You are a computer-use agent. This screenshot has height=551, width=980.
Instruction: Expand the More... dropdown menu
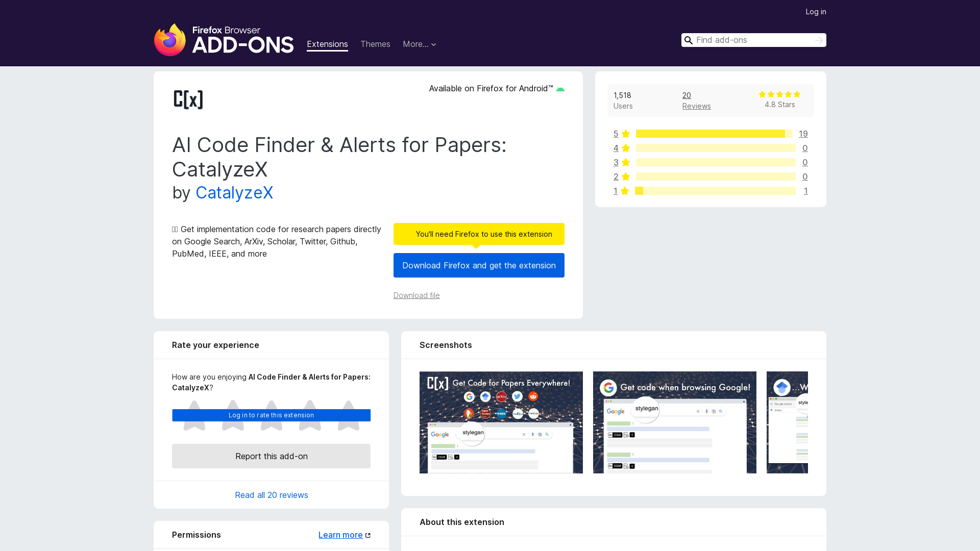pyautogui.click(x=419, y=44)
